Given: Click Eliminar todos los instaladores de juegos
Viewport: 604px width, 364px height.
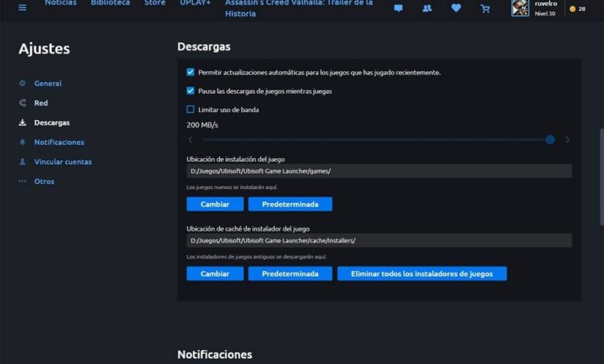Looking at the screenshot, I should click(x=421, y=273).
